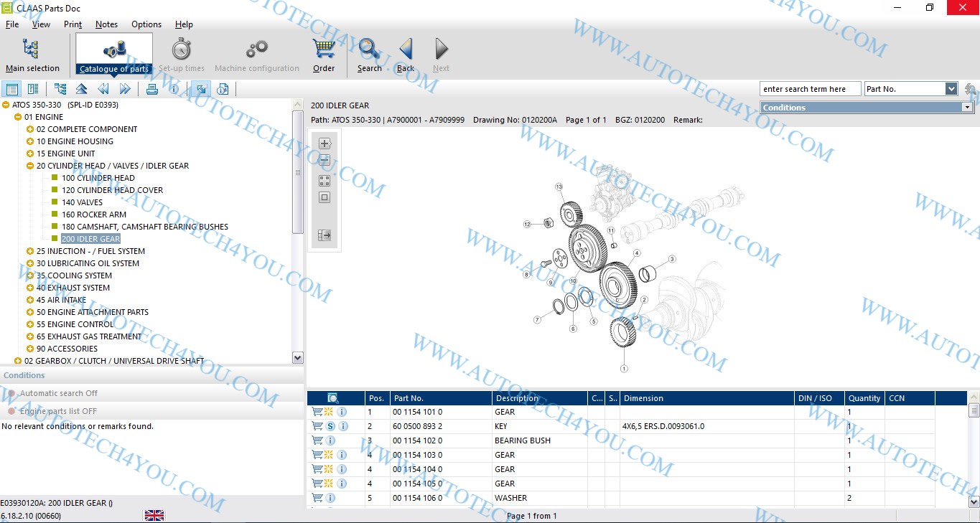The width and height of the screenshot is (980, 523).
Task: Go to previous group with double-left arrows
Action: pyautogui.click(x=103, y=89)
